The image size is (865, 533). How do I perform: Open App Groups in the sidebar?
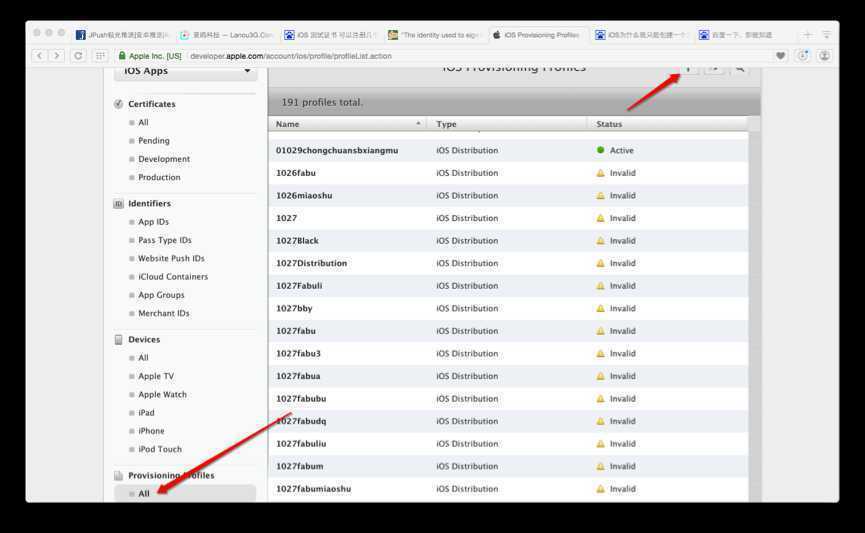(161, 295)
